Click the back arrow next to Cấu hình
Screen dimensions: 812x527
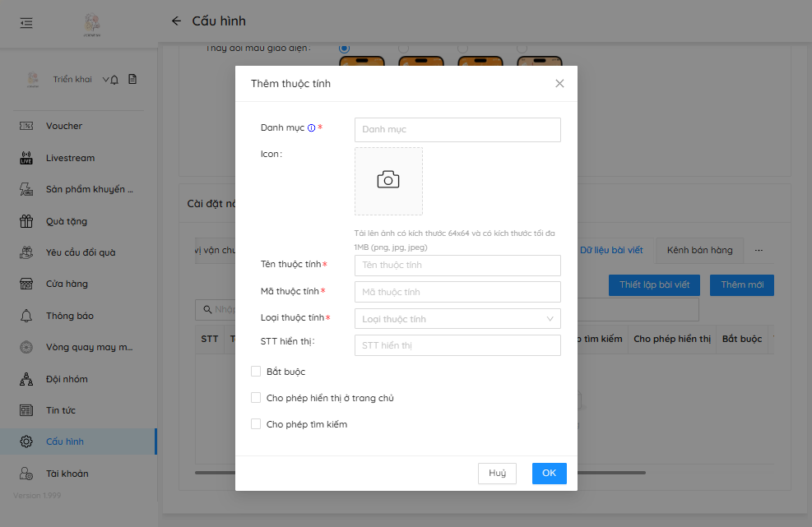tap(176, 21)
